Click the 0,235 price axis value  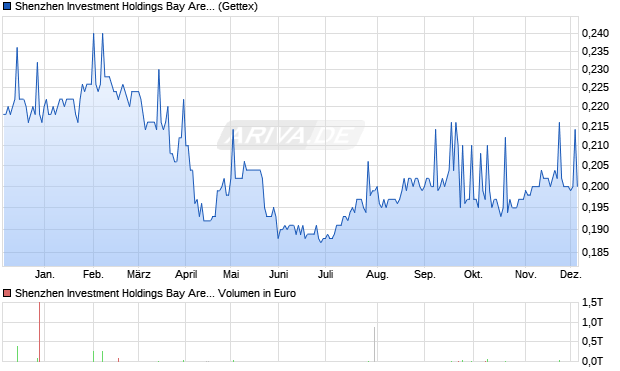[595, 51]
